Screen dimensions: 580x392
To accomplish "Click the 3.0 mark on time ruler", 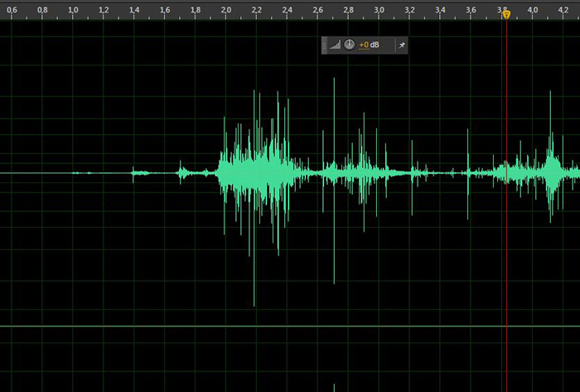I will 379,10.
